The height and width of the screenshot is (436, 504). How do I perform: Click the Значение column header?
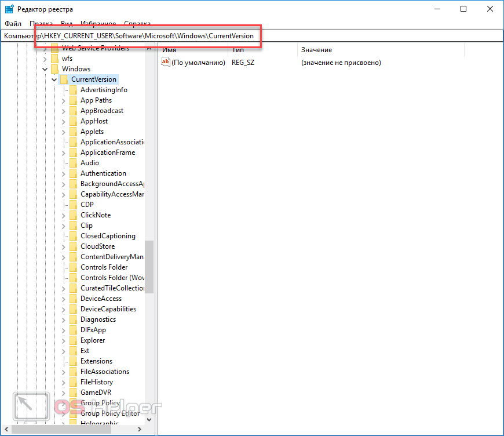click(x=316, y=50)
